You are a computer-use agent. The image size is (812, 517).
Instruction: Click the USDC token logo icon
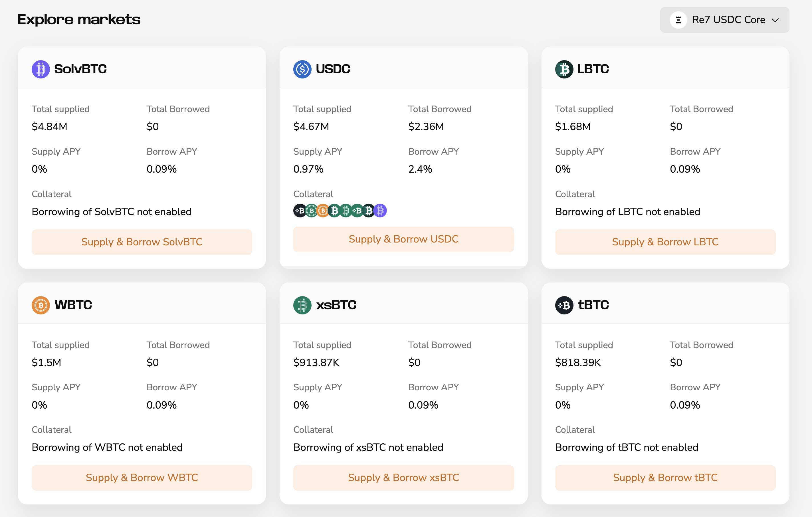pyautogui.click(x=302, y=69)
